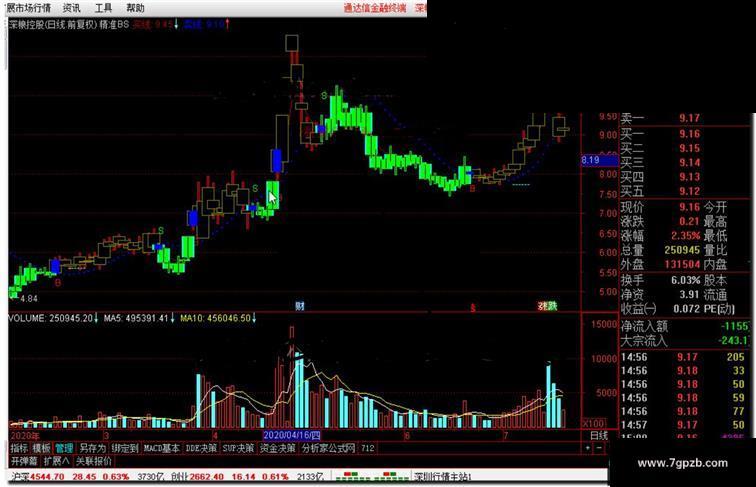Viewport: 756px width, 487px height.
Task: Click the 8.19 price label on axis
Action: click(599, 160)
